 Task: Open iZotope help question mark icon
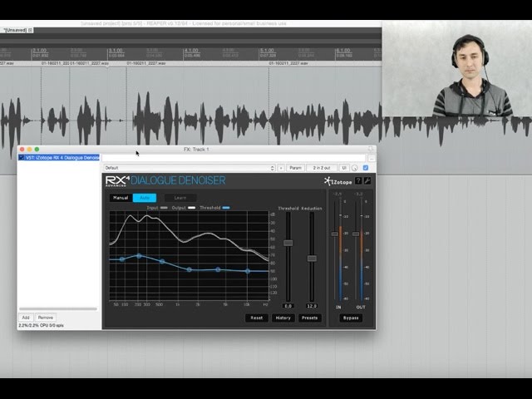[358, 181]
